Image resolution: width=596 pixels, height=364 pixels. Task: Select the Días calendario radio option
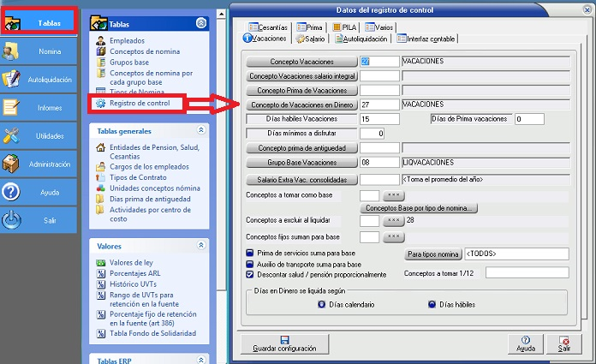(x=321, y=303)
